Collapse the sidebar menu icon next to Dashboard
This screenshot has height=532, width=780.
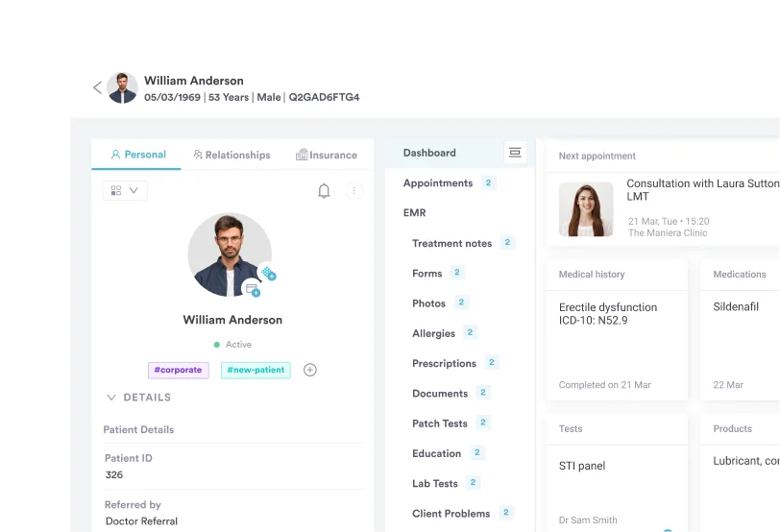coord(515,153)
